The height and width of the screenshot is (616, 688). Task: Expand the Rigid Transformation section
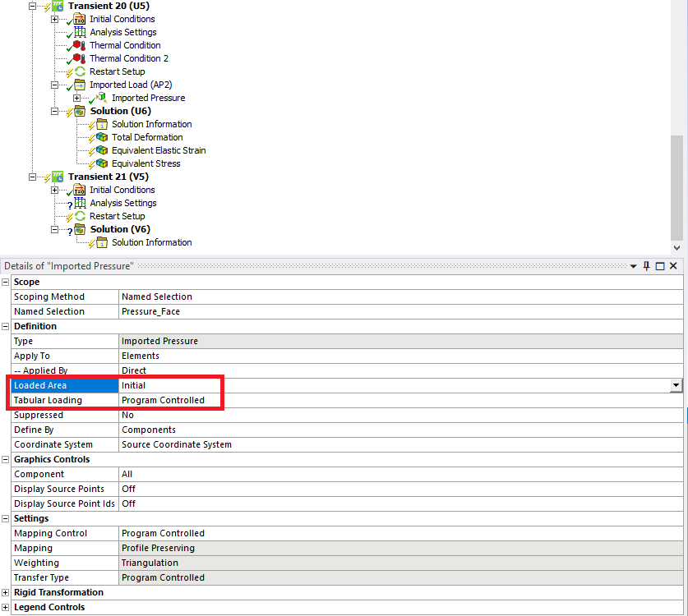coord(5,593)
